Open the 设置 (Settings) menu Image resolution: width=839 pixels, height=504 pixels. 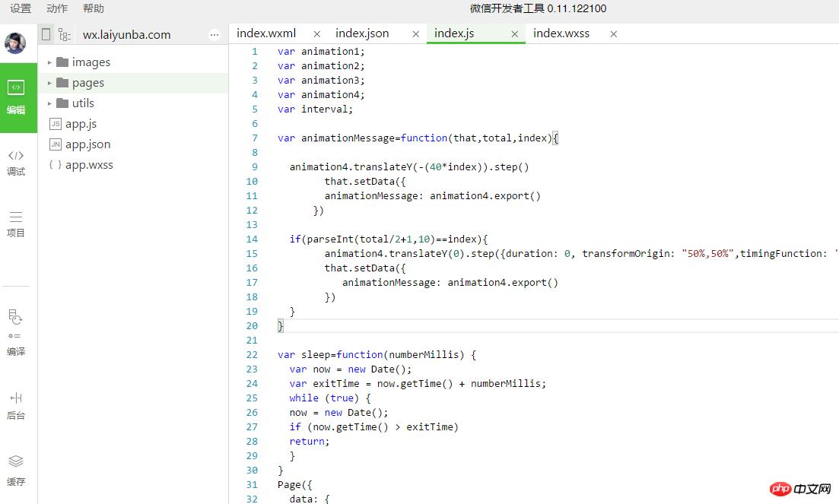coord(21,8)
